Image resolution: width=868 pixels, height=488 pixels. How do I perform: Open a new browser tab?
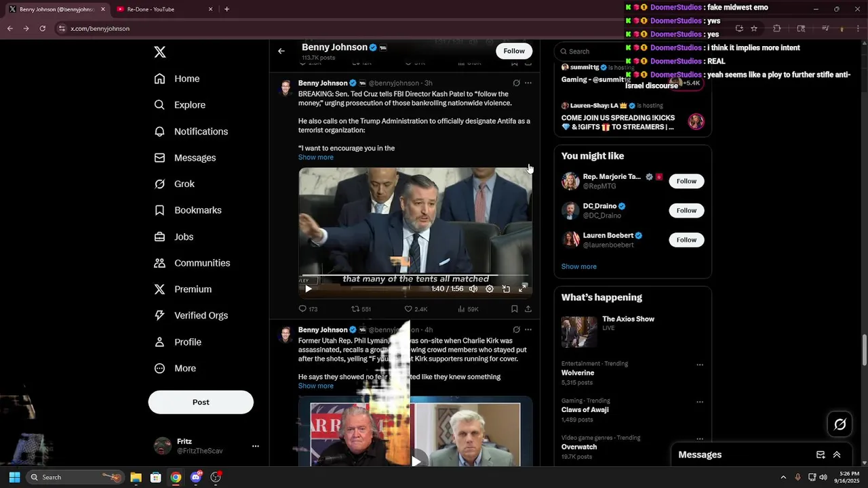click(226, 9)
